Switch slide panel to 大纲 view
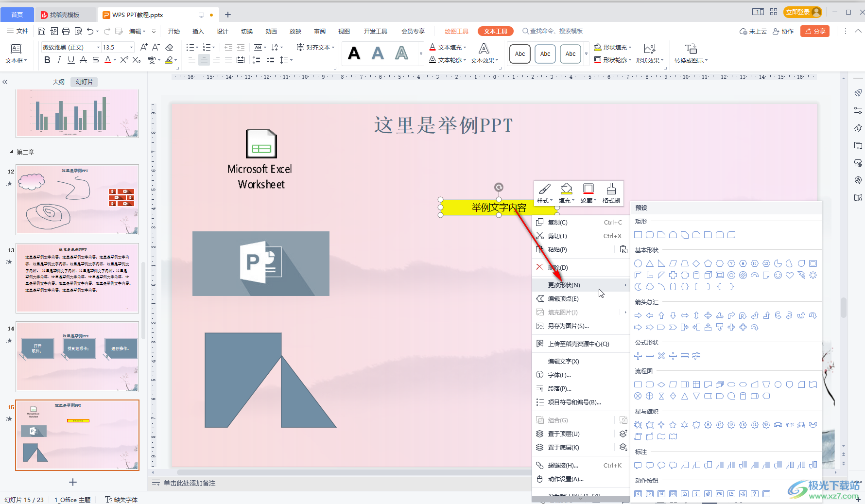Screen dimensions: 865x504 [59, 82]
